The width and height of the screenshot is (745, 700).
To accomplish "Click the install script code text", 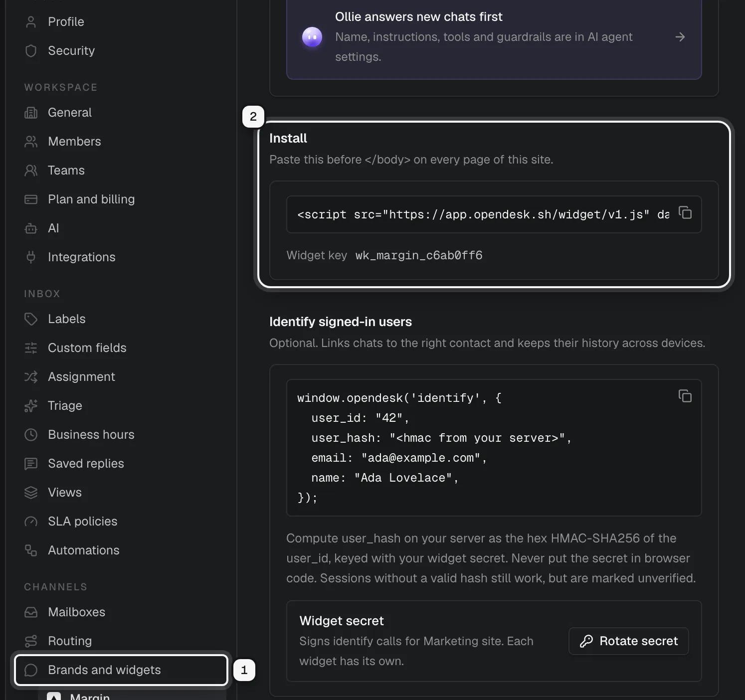I will coord(483,214).
